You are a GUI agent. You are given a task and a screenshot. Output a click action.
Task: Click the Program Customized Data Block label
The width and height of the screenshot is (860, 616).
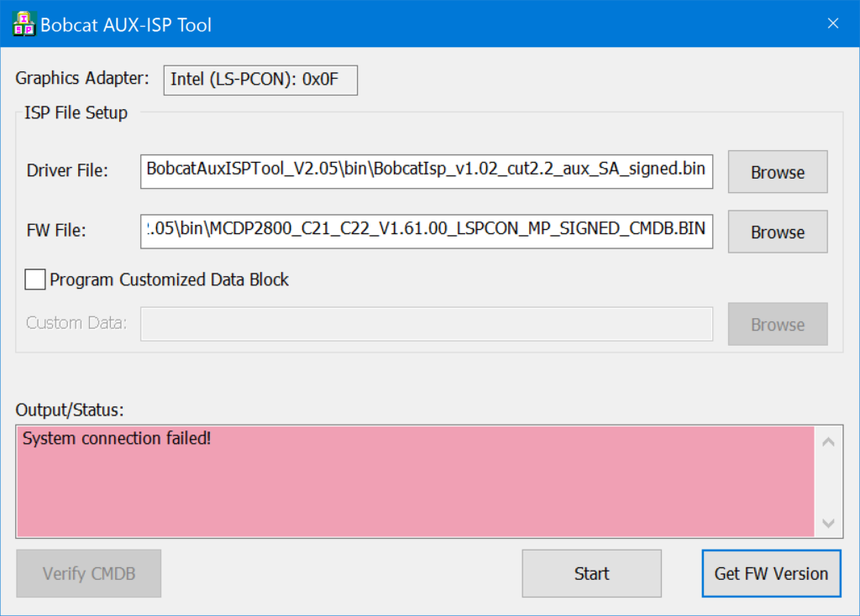click(169, 280)
